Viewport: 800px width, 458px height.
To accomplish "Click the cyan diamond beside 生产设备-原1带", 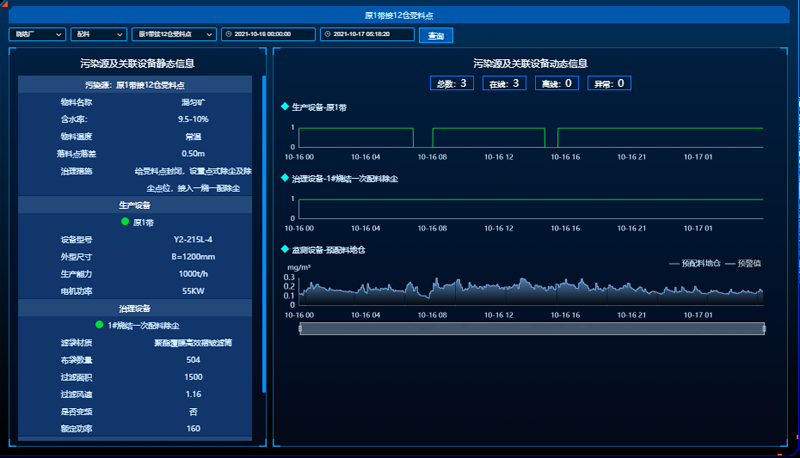I will [285, 107].
